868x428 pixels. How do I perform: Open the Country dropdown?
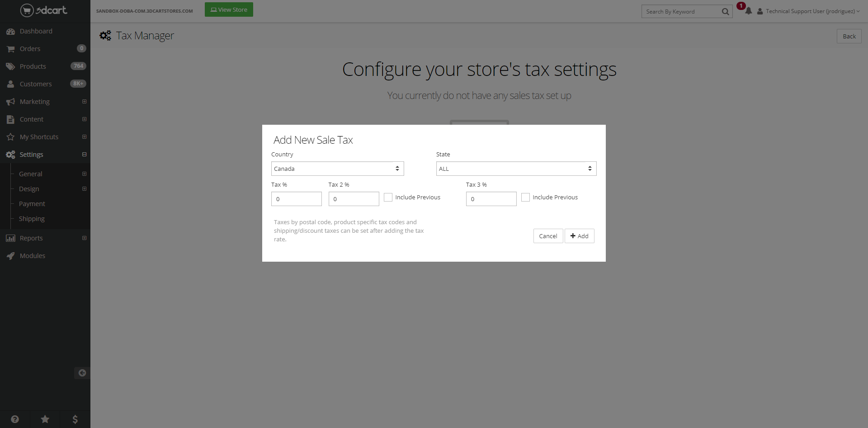click(337, 169)
